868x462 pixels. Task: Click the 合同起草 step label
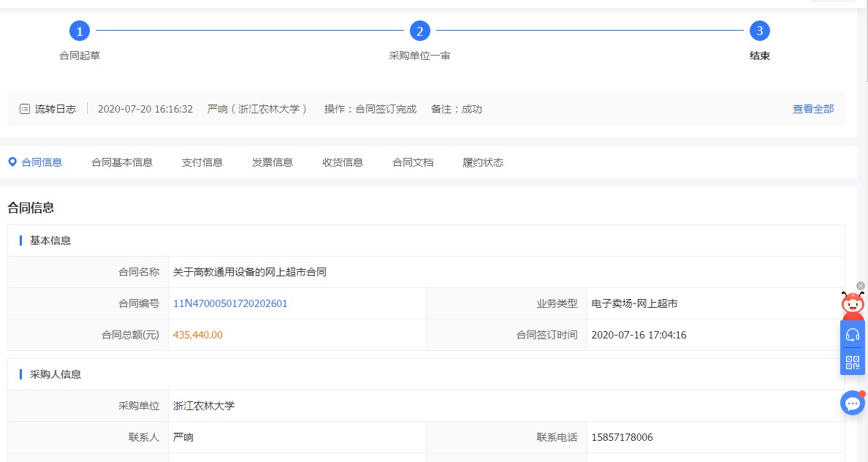point(80,56)
